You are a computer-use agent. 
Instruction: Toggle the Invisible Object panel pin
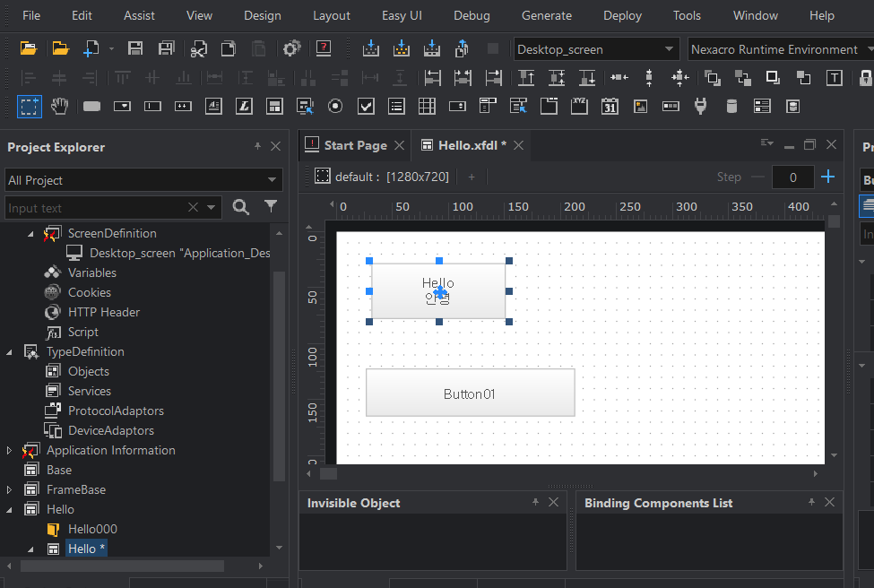536,502
